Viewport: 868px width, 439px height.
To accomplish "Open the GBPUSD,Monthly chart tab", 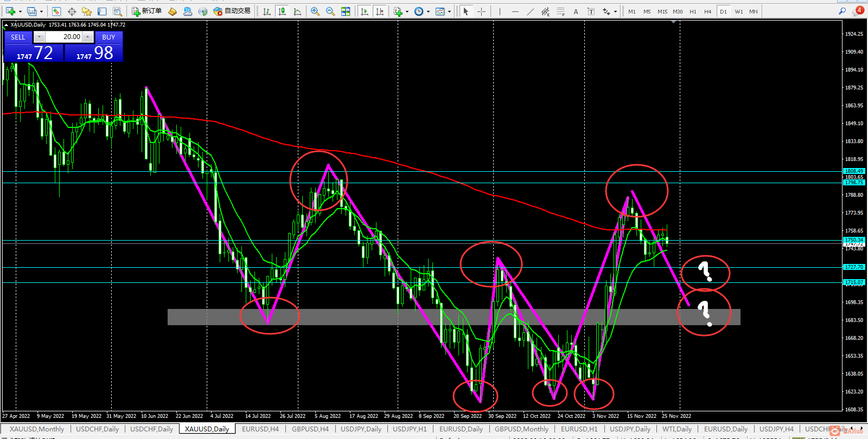I will [522, 429].
